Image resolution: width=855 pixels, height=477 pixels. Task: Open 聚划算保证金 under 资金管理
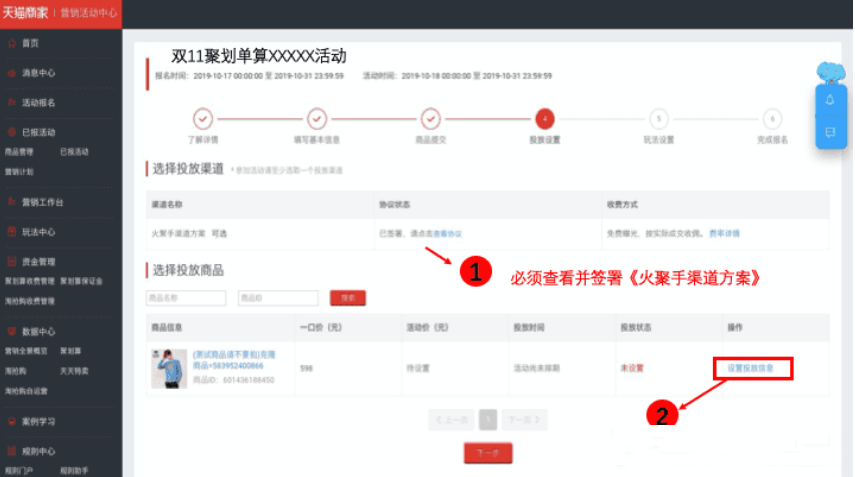pos(81,281)
